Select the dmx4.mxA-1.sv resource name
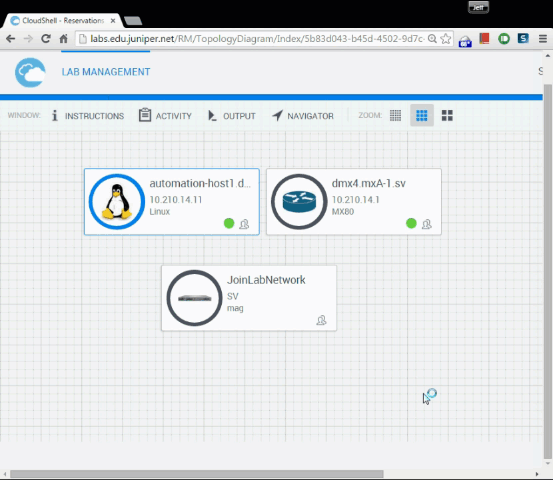Image resolution: width=553 pixels, height=480 pixels. click(369, 183)
